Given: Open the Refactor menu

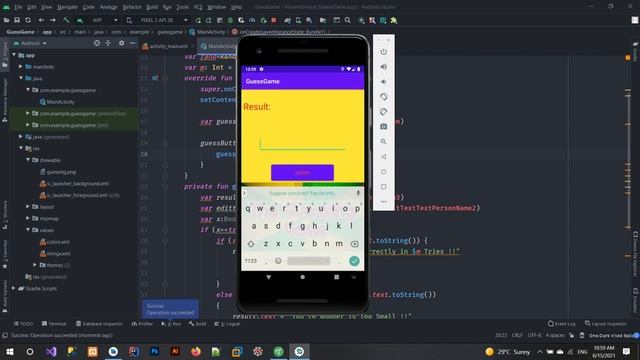Looking at the screenshot, I should [132, 7].
